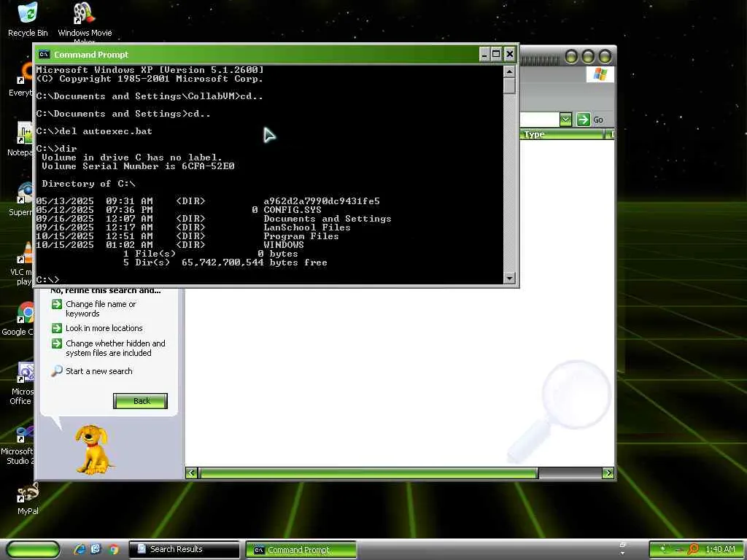Click Start a new search
This screenshot has width=747, height=560.
(x=98, y=371)
